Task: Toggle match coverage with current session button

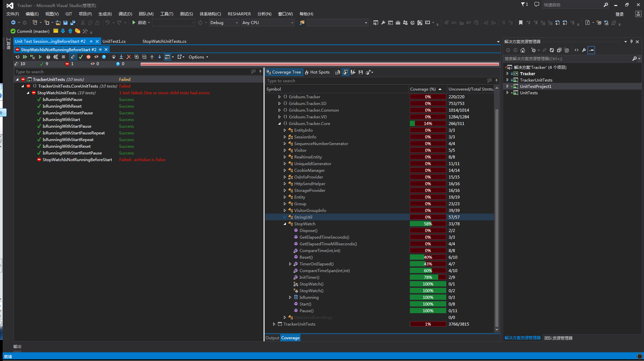Action: click(345, 72)
